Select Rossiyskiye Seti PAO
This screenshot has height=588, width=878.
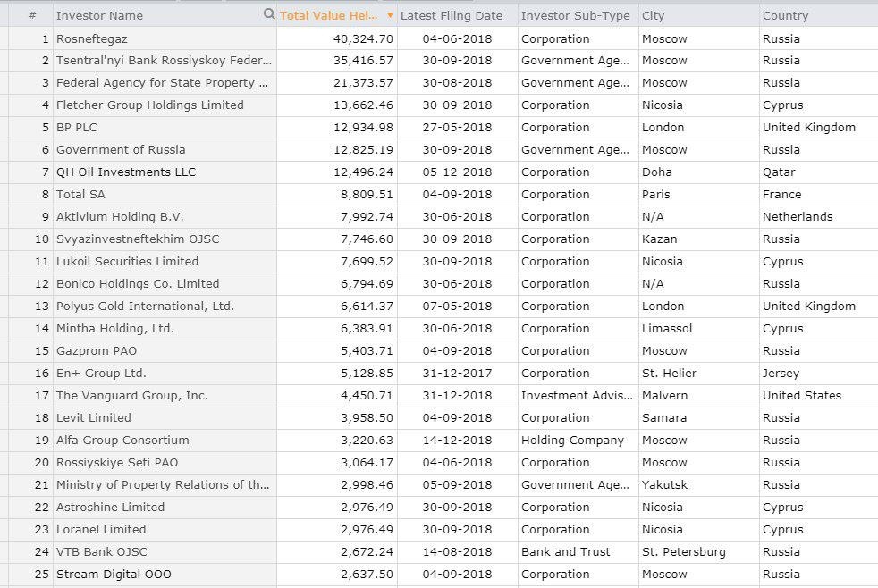117,463
